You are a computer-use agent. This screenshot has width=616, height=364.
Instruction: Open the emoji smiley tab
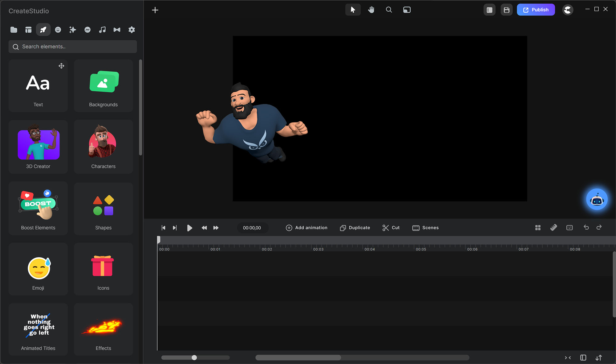(x=58, y=30)
